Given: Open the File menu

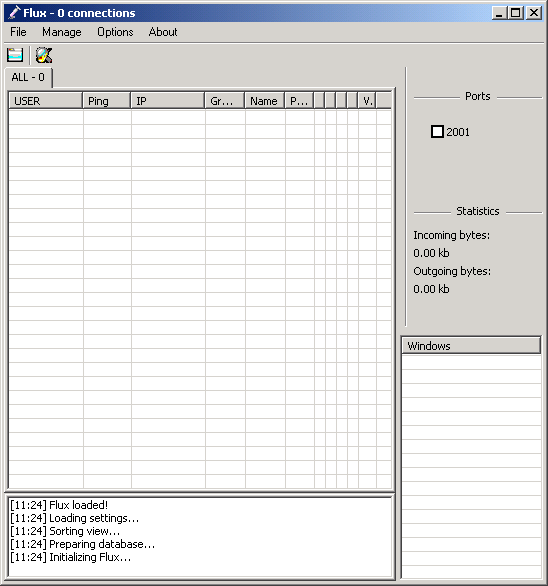Looking at the screenshot, I should tap(18, 32).
